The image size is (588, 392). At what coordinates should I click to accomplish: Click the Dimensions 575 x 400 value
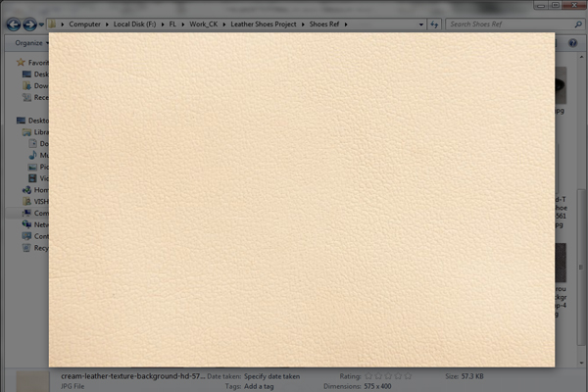377,386
